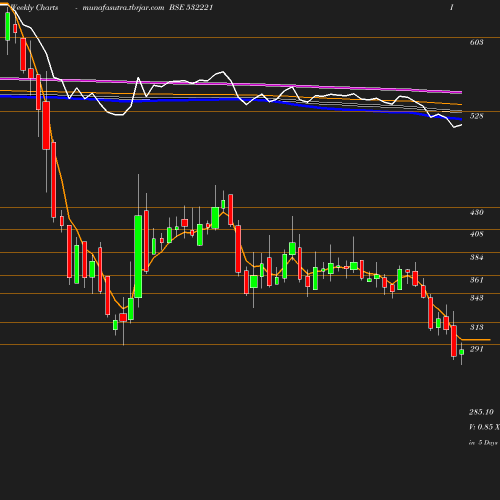Click the 'Weekly Charts' title text
This screenshot has height=500, width=500.
click(34, 7)
